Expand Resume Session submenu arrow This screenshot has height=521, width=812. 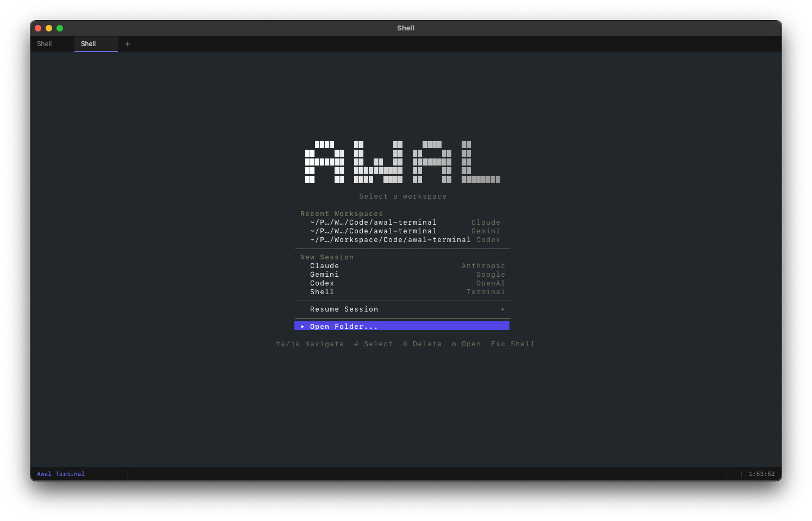pos(503,309)
